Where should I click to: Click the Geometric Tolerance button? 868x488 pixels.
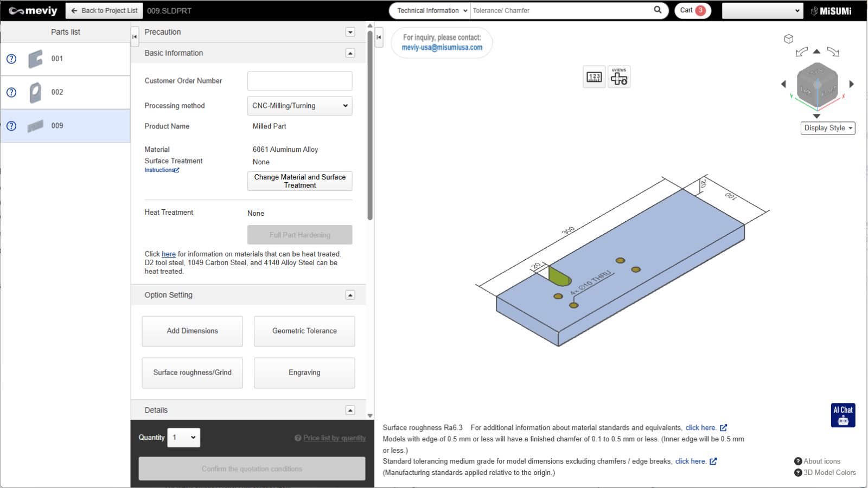pos(304,331)
